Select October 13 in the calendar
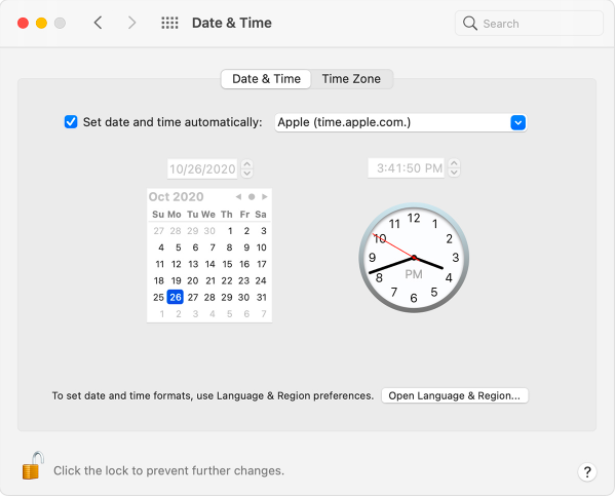 click(193, 264)
